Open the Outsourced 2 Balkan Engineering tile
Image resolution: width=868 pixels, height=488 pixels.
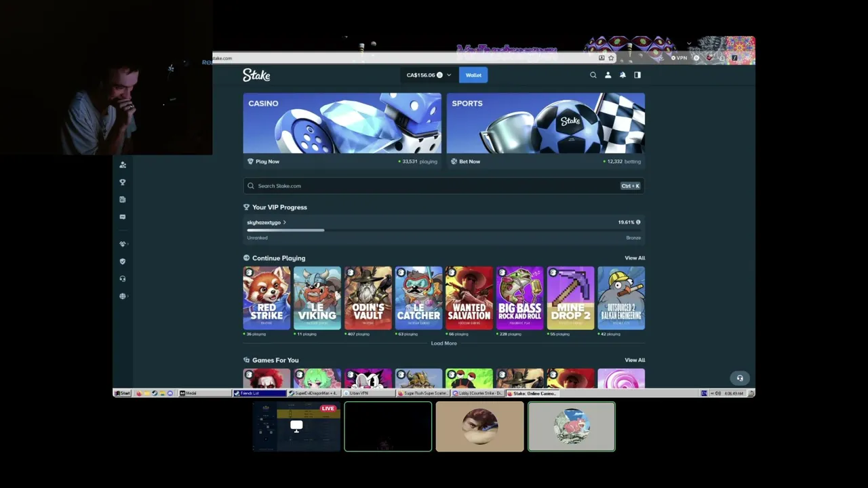coord(621,298)
